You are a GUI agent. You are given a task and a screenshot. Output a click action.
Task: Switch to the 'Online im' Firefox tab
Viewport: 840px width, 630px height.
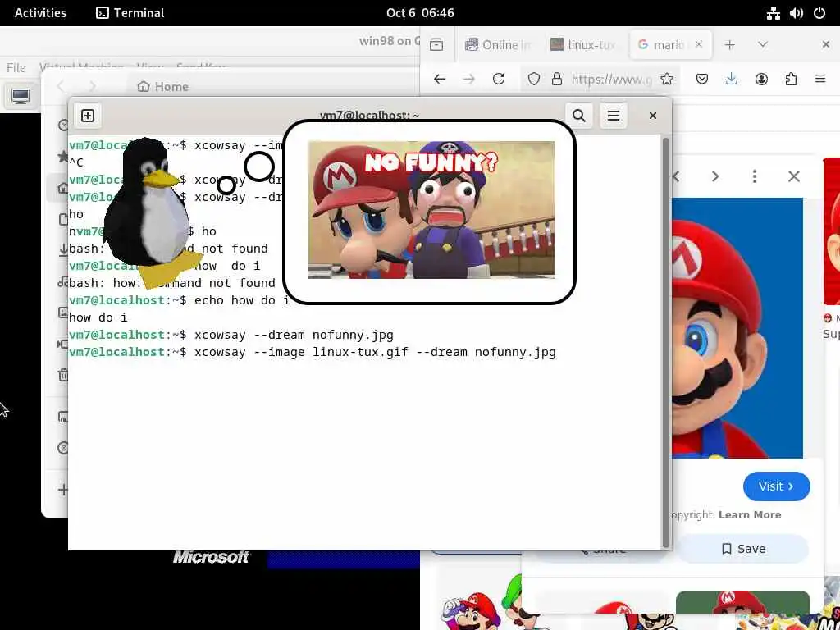click(498, 45)
